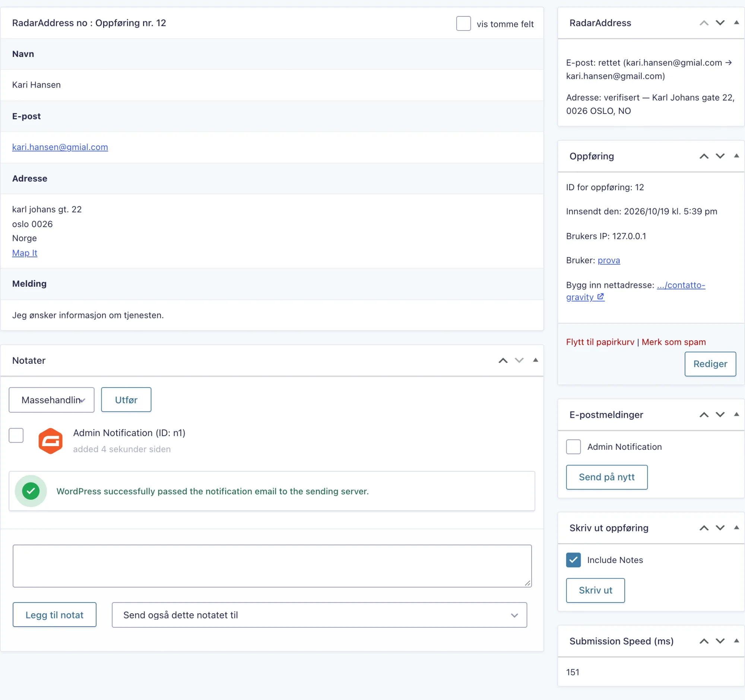Collapse Submission Speed panel
745x700 pixels.
(736, 641)
